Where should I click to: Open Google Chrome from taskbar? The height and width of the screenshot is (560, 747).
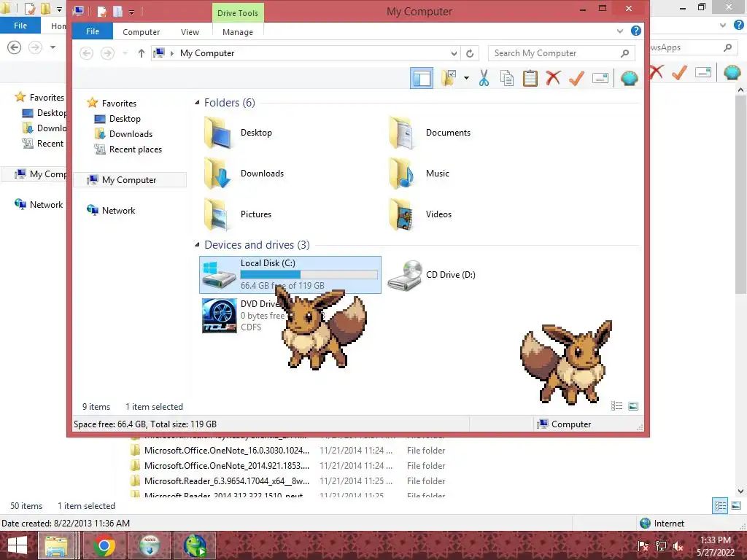104,545
